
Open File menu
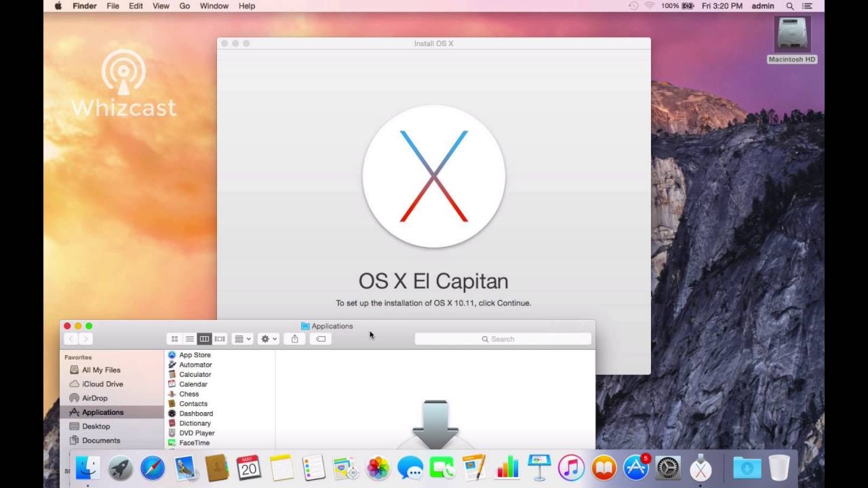[113, 6]
